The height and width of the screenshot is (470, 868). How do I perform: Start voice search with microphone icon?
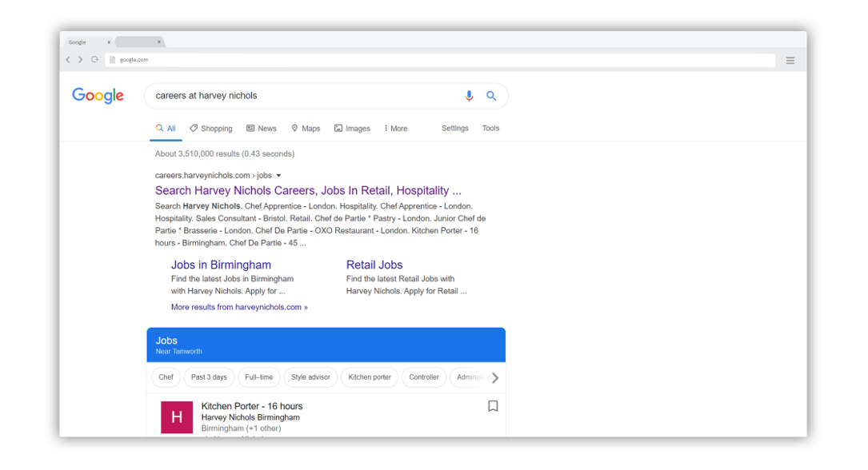[x=469, y=96]
